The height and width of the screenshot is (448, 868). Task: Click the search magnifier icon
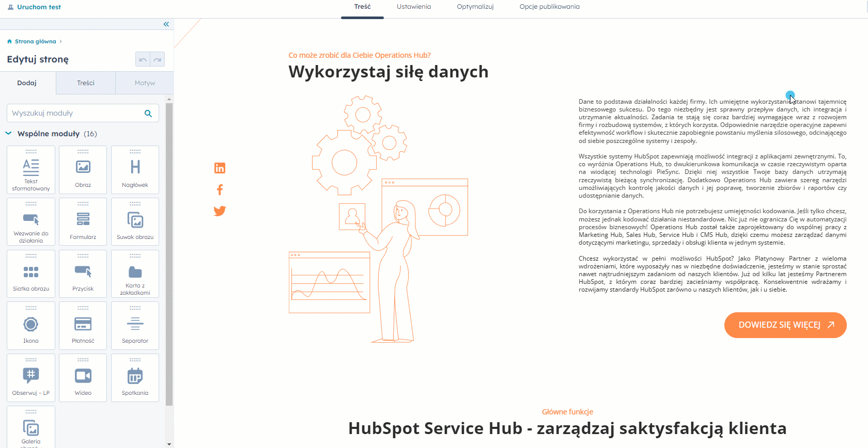click(x=148, y=114)
